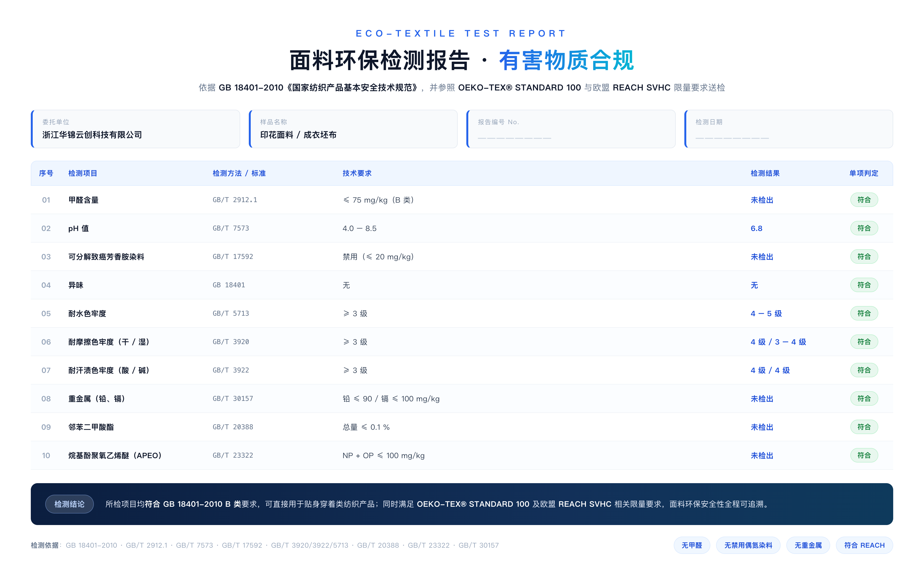The image size is (924, 577).
Task: Select 耐汗渍色牢度（酸 / 碱）item
Action: [x=109, y=370]
